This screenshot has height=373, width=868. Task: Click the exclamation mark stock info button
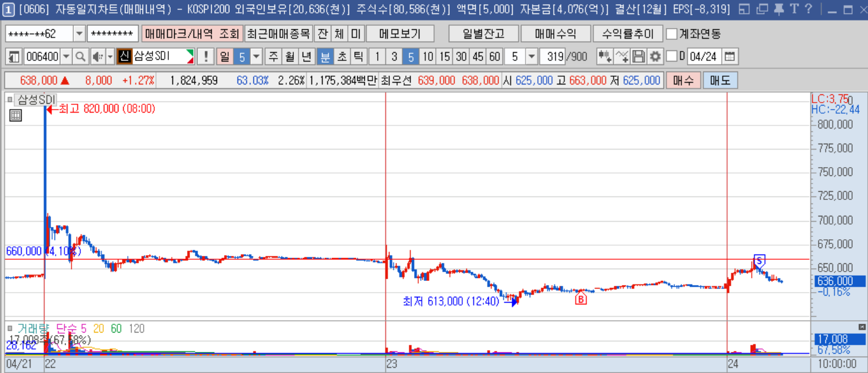point(205,57)
